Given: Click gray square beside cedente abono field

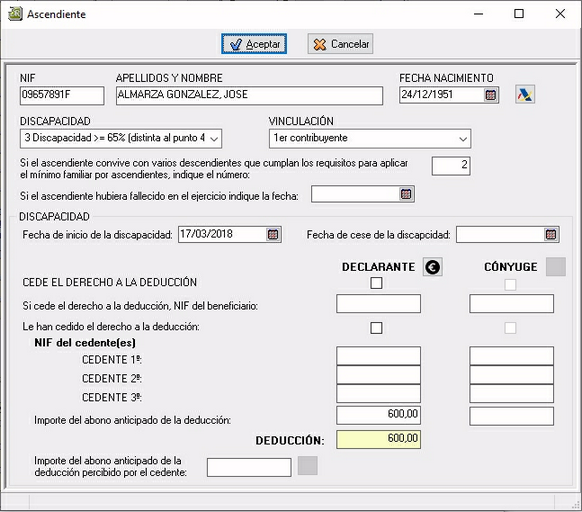Looking at the screenshot, I should (x=308, y=466).
